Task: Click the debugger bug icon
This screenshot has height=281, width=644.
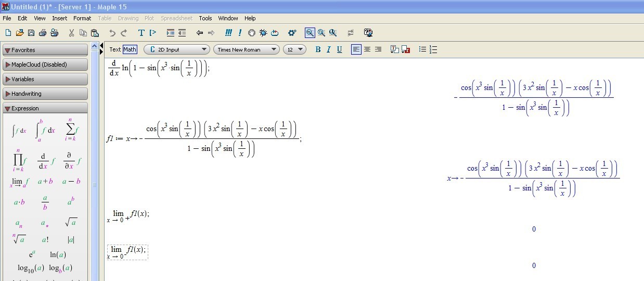Action: click(263, 33)
